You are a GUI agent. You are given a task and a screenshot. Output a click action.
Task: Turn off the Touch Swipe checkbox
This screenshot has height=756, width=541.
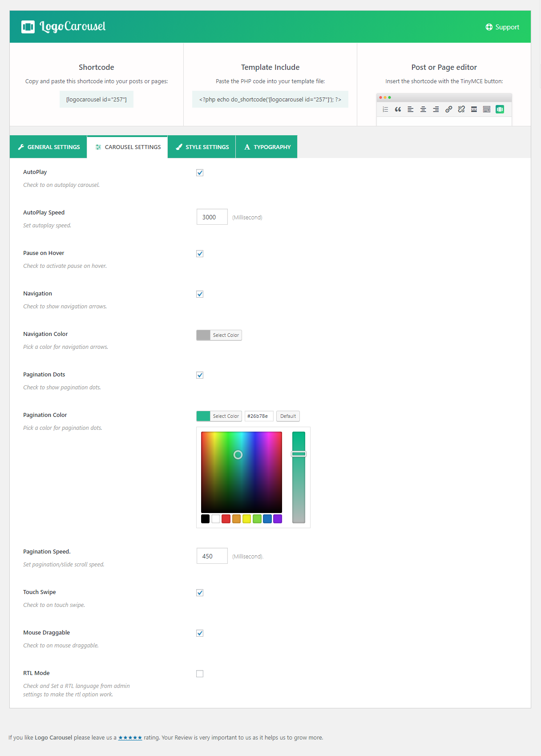200,593
